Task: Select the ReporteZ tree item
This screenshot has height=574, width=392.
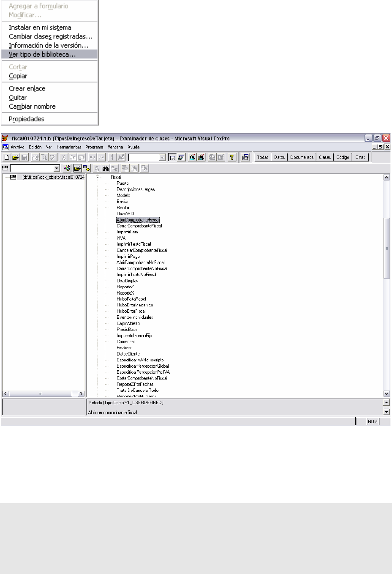Action: pyautogui.click(x=125, y=287)
